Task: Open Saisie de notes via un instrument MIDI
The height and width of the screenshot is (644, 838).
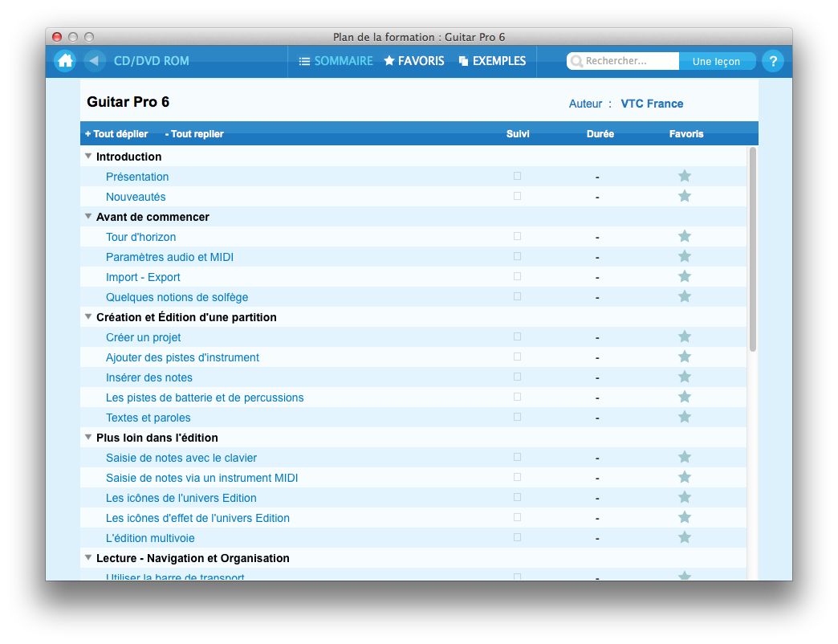Action: click(202, 479)
